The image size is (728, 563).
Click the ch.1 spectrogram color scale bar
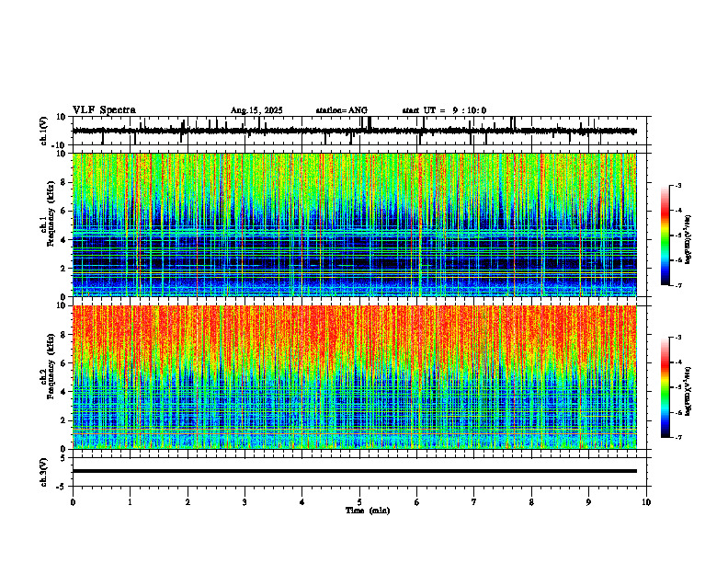(665, 236)
